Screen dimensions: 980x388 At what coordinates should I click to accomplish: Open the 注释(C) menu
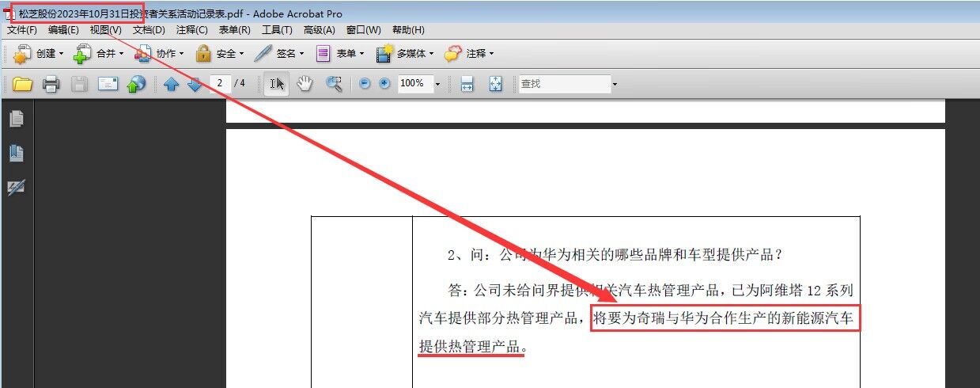tap(191, 30)
